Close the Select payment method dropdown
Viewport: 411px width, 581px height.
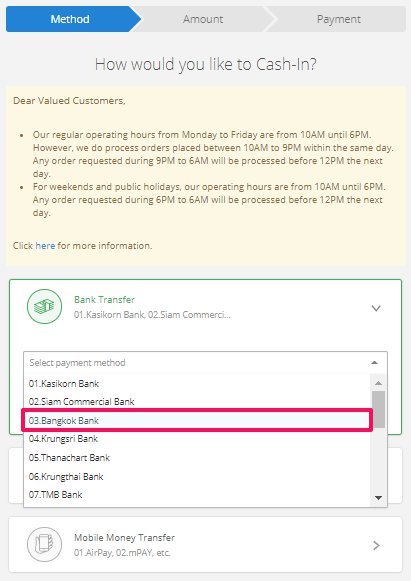(205, 363)
